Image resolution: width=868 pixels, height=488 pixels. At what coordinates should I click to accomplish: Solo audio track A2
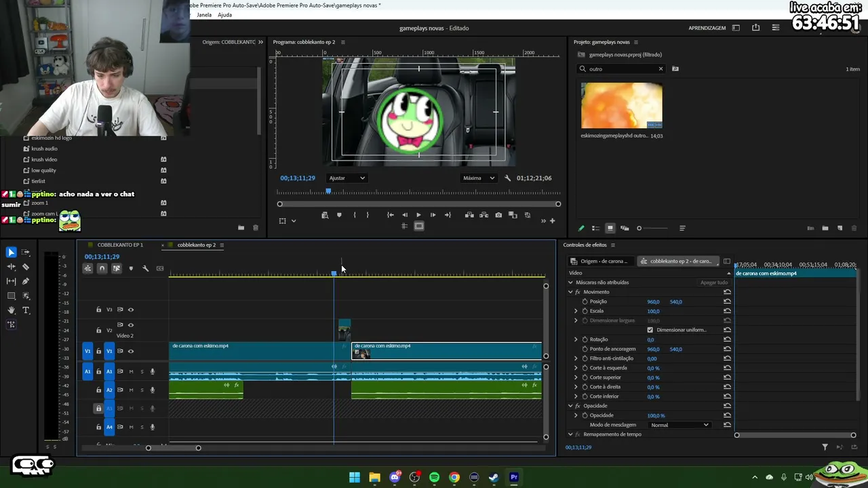click(142, 390)
